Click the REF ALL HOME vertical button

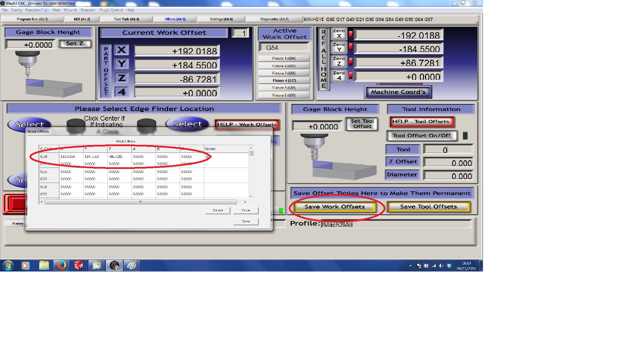(x=324, y=59)
